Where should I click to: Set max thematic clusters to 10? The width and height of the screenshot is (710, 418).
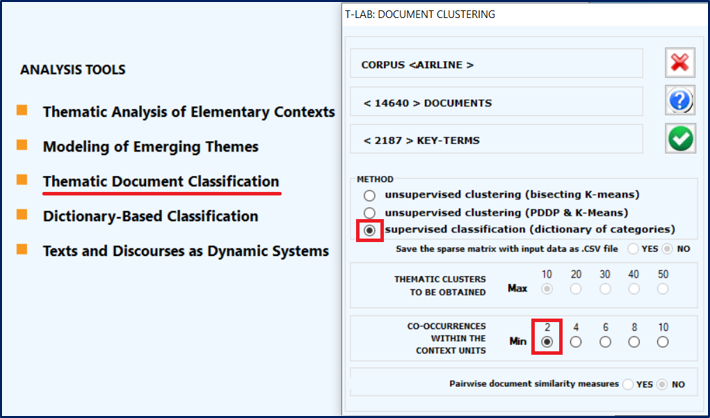(x=547, y=288)
